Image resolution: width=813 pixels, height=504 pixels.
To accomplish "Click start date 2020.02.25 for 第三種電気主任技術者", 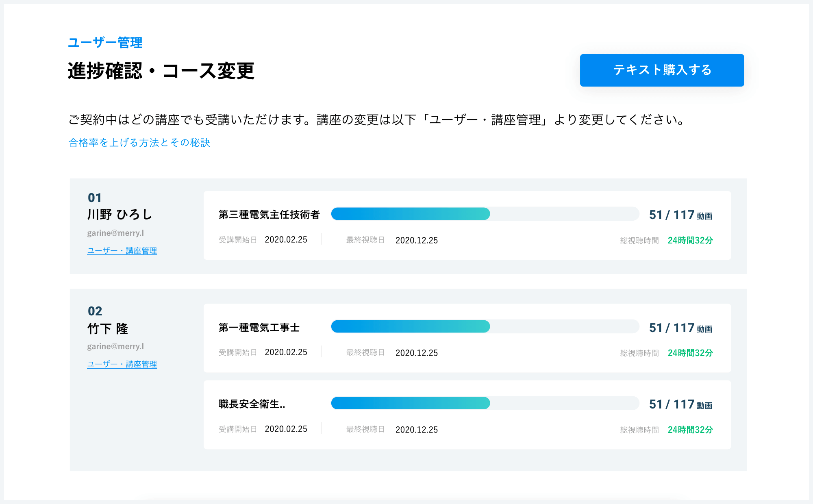I will [286, 240].
